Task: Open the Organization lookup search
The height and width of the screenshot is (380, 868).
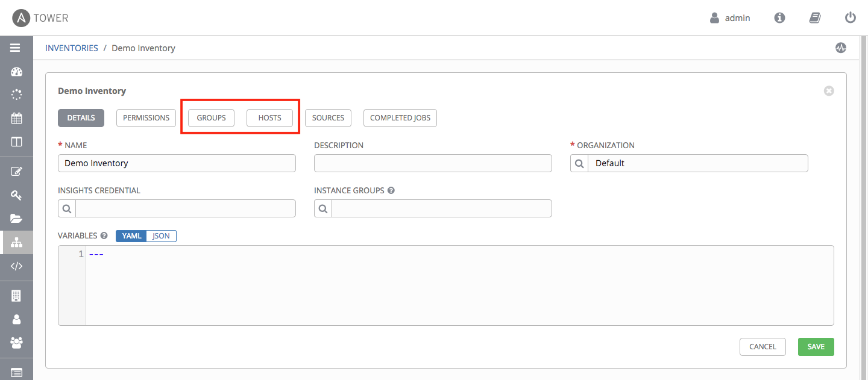Action: point(579,163)
